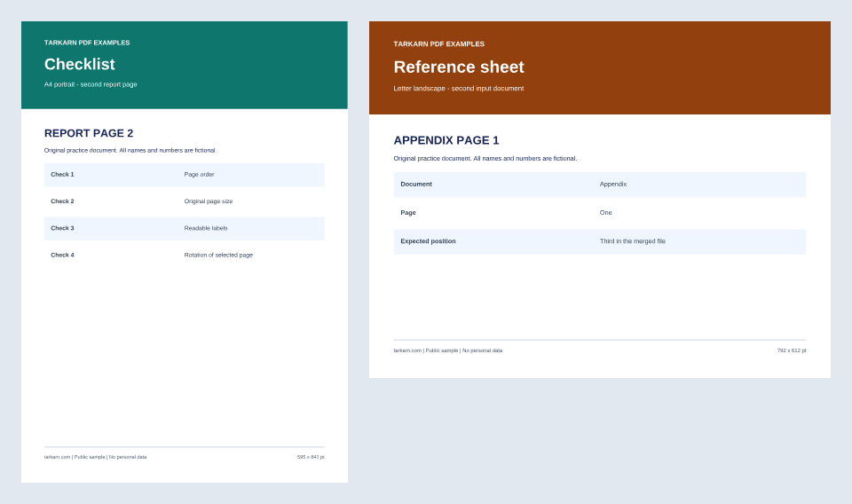Click the '792 x 612 pt' footer size
852x504 pixels.
(x=792, y=350)
